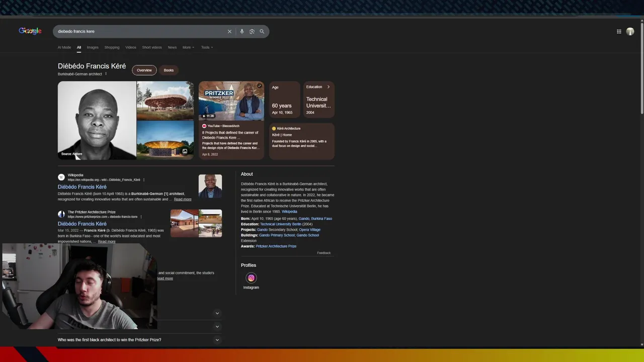
Task: Select the All results tab
Action: point(79,47)
